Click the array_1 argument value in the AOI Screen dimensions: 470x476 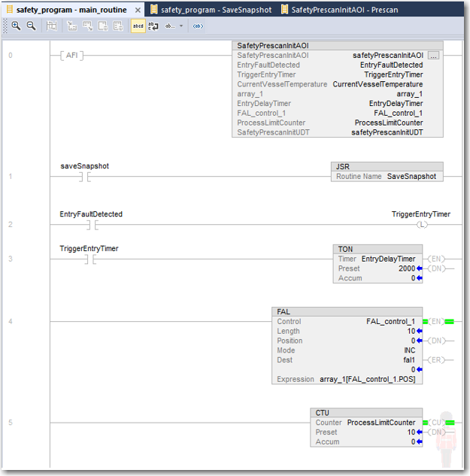409,94
